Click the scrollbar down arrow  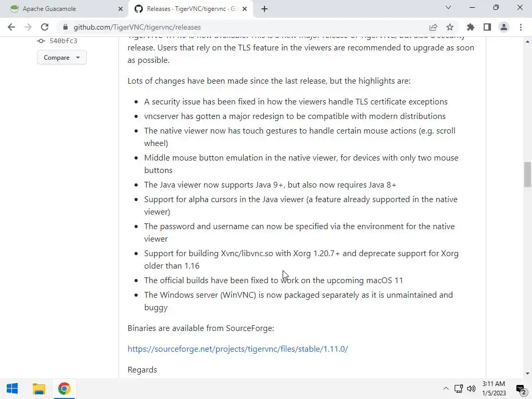tap(527, 374)
